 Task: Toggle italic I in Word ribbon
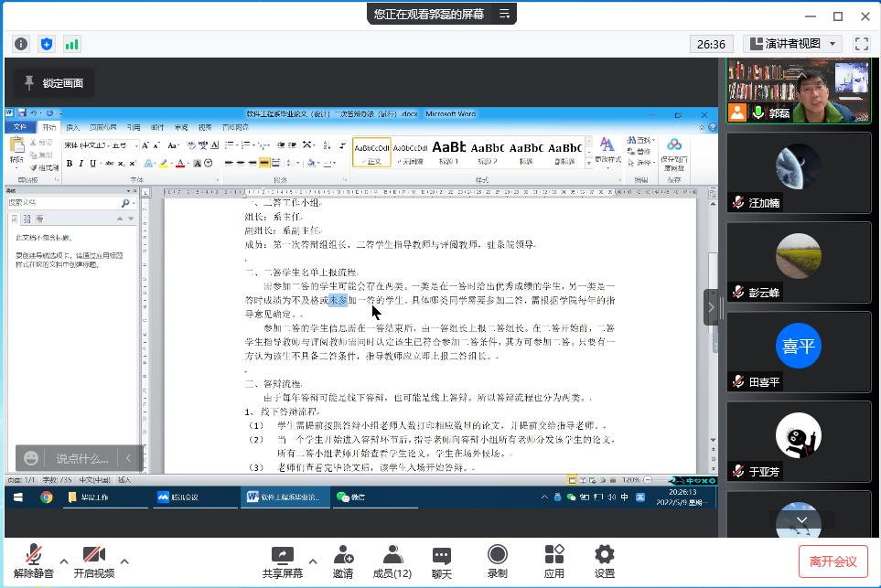[x=81, y=164]
